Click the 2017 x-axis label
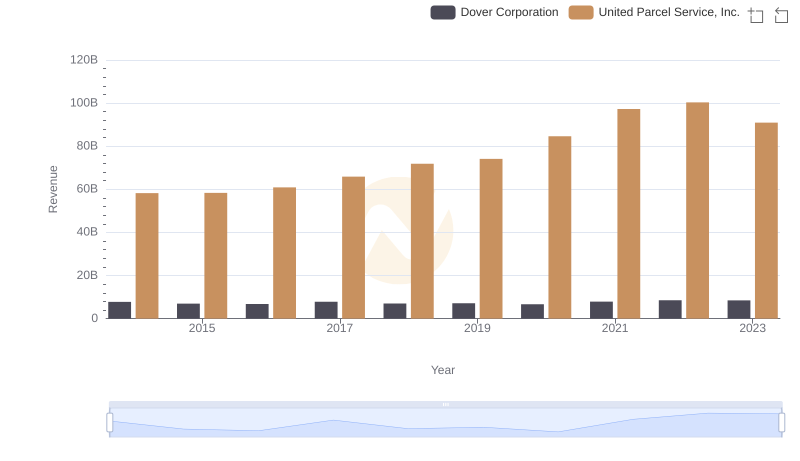Image resolution: width=800 pixels, height=461 pixels. click(x=340, y=328)
